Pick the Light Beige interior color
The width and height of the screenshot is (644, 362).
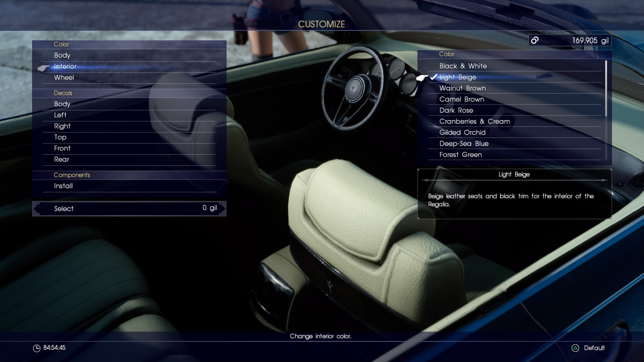[x=515, y=77]
